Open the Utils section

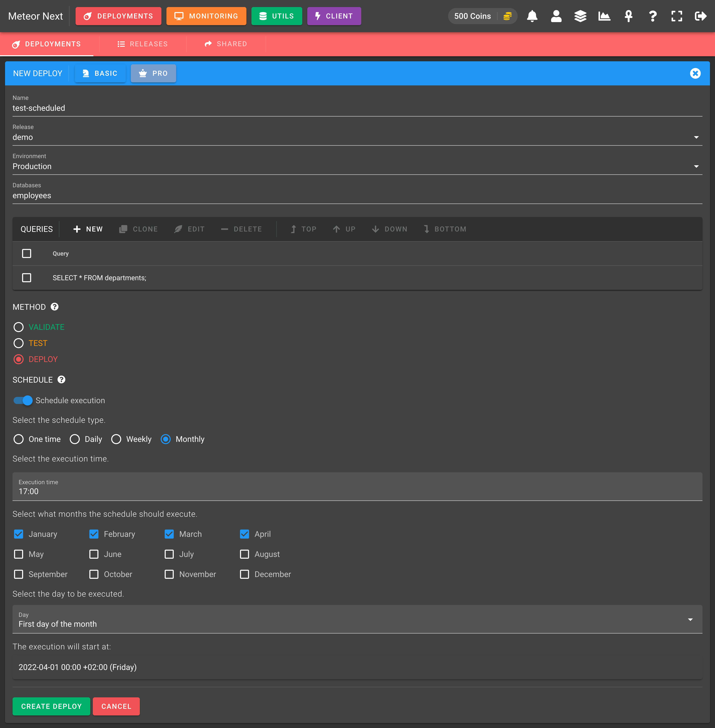(x=277, y=16)
